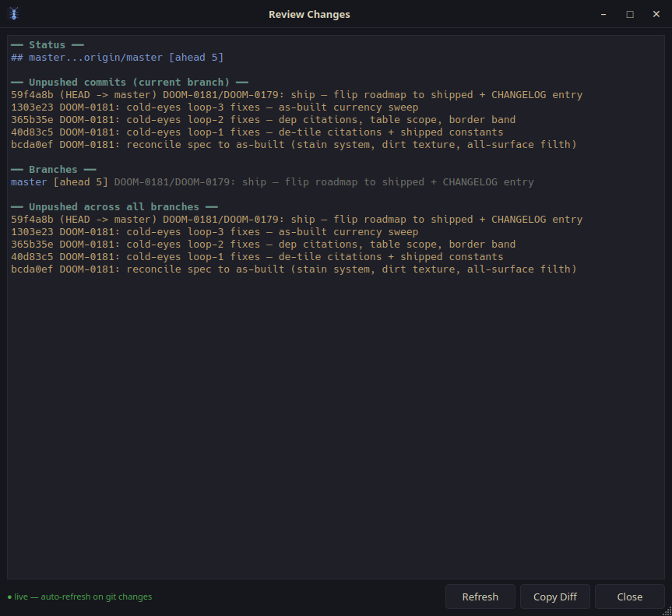Click 40d83c5 commit under all branches section
The height and width of the screenshot is (616, 672).
[257, 257]
